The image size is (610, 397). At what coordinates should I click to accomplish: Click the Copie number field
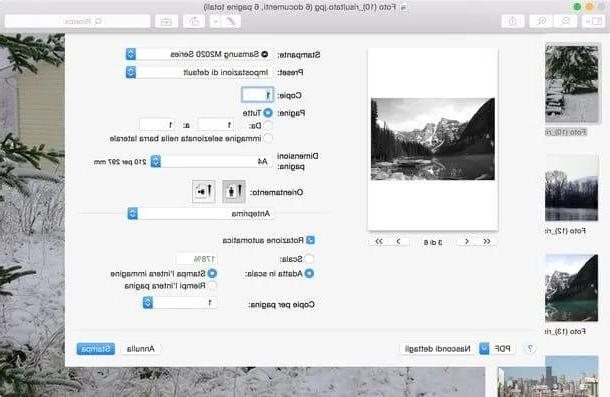[258, 95]
